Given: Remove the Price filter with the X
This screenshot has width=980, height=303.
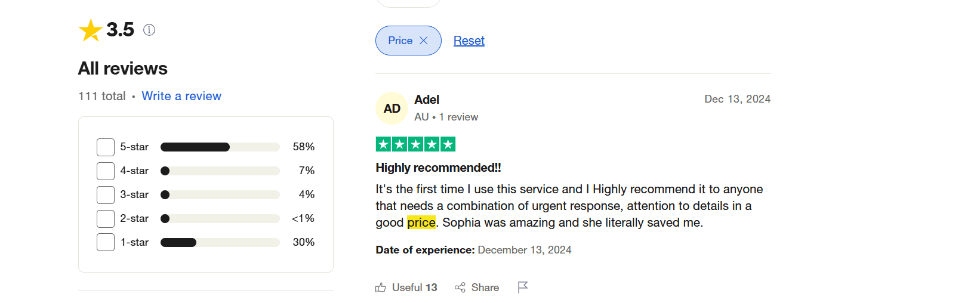Looking at the screenshot, I should [424, 41].
